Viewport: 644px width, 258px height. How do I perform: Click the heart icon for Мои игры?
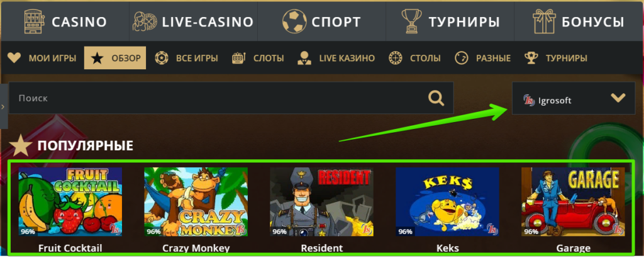14,58
